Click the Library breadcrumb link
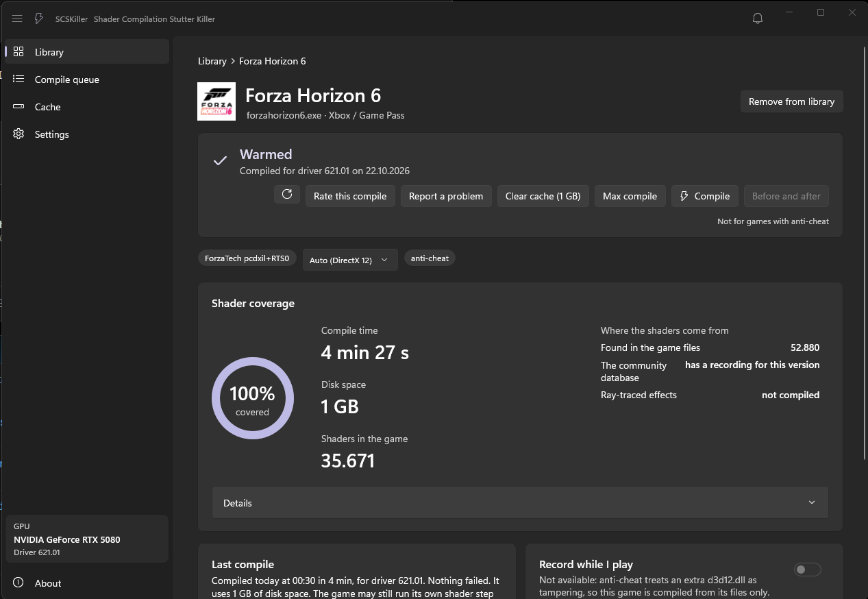The image size is (868, 599). [212, 61]
